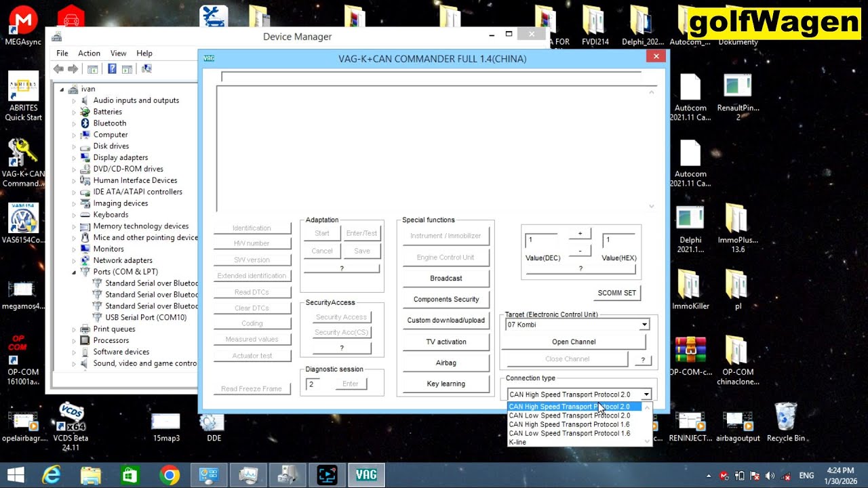Open ImmoPlus 13.6 folder on desktop
This screenshot has height=488, width=868.
tap(738, 228)
